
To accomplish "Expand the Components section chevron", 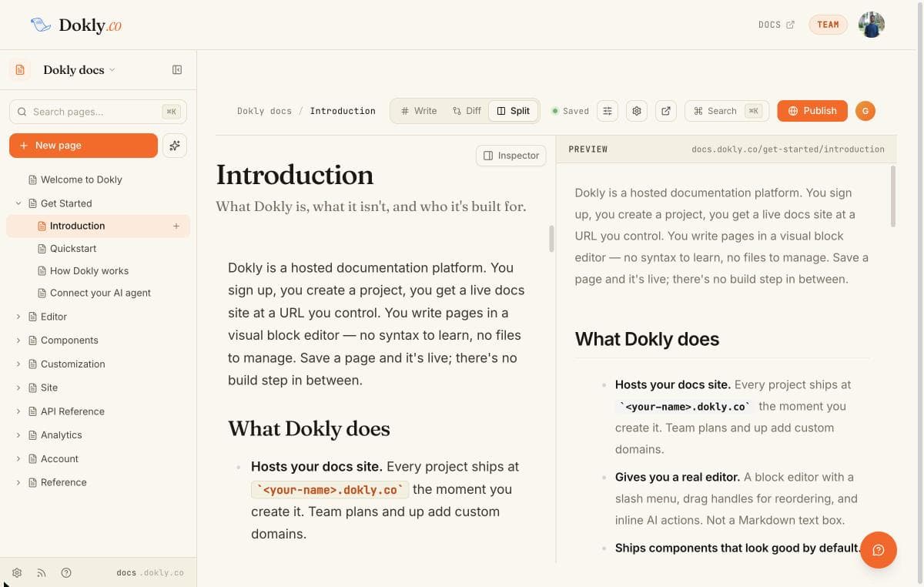I will (x=18, y=340).
